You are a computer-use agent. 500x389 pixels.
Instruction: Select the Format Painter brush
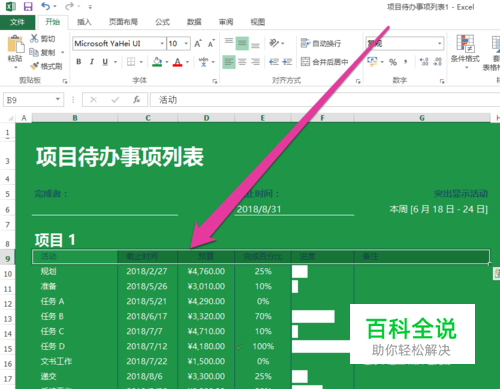pyautogui.click(x=34, y=66)
